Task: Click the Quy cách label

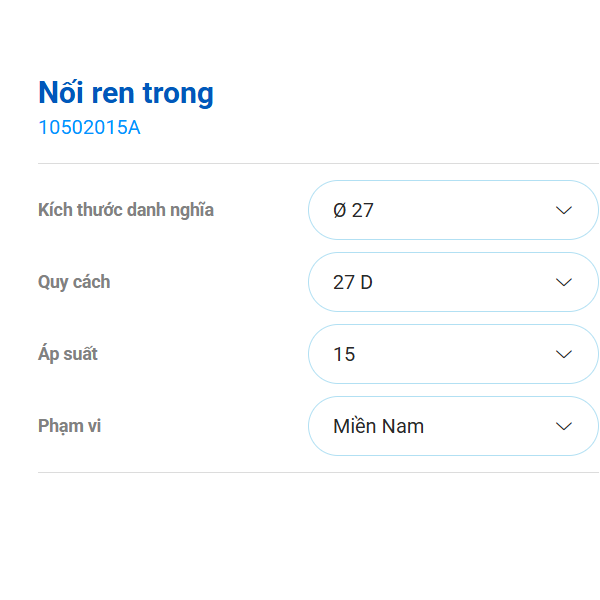Action: [x=74, y=282]
